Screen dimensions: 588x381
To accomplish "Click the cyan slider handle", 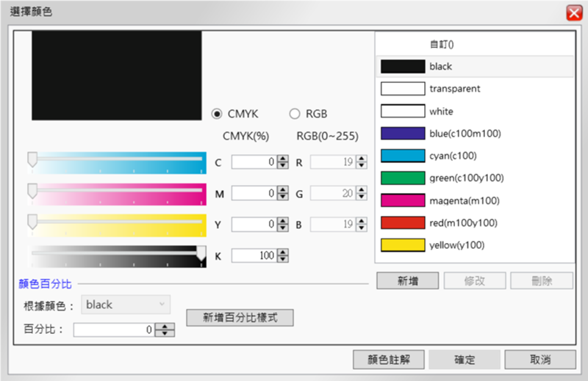I will tap(32, 159).
